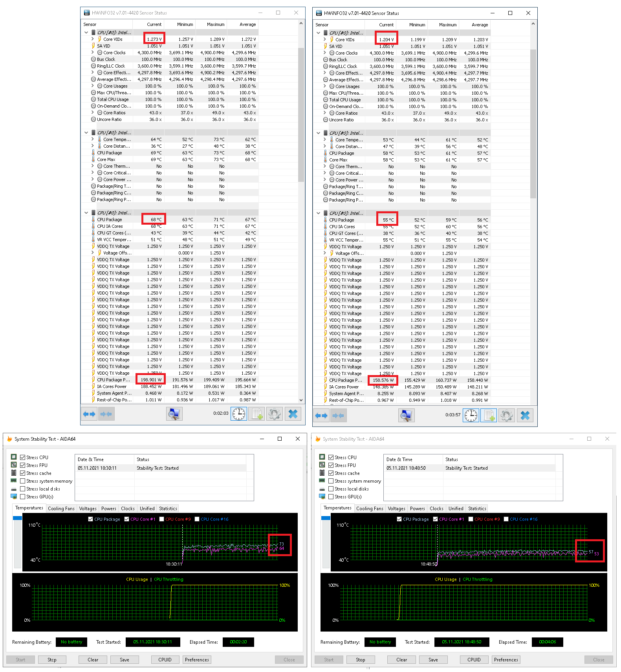Toggle Stress FPU checkbox in left AIDA64
Image resolution: width=621 pixels, height=672 pixels.
[23, 465]
